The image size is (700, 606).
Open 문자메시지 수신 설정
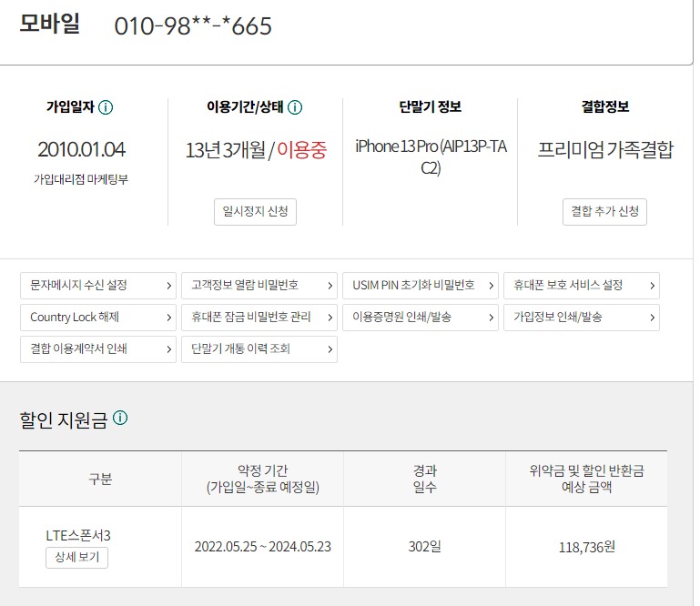click(98, 286)
